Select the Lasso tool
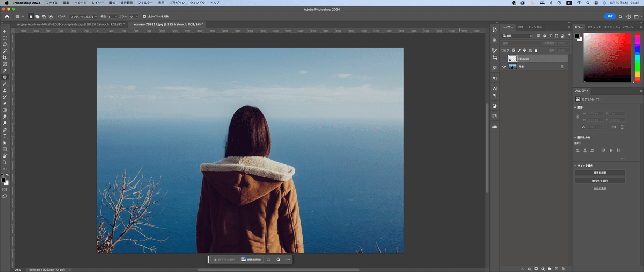Screen dimensions: 644x272 click(5, 44)
